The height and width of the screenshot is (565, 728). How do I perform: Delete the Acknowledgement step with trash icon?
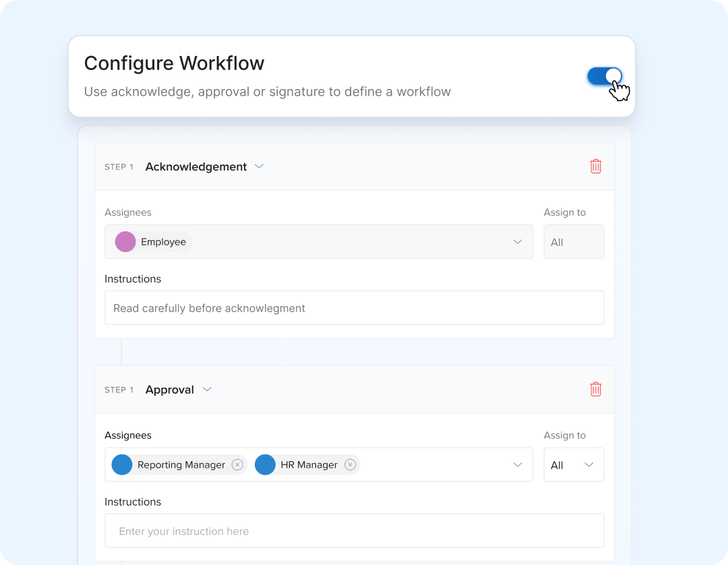tap(596, 167)
